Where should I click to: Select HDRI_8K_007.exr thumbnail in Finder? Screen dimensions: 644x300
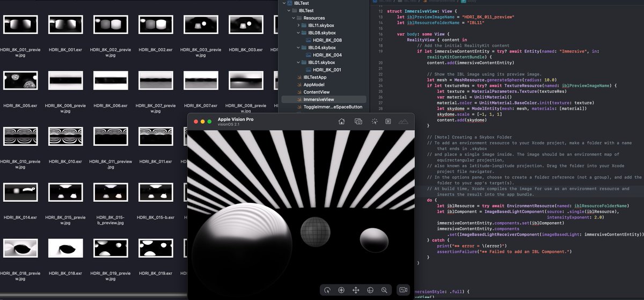click(x=201, y=80)
